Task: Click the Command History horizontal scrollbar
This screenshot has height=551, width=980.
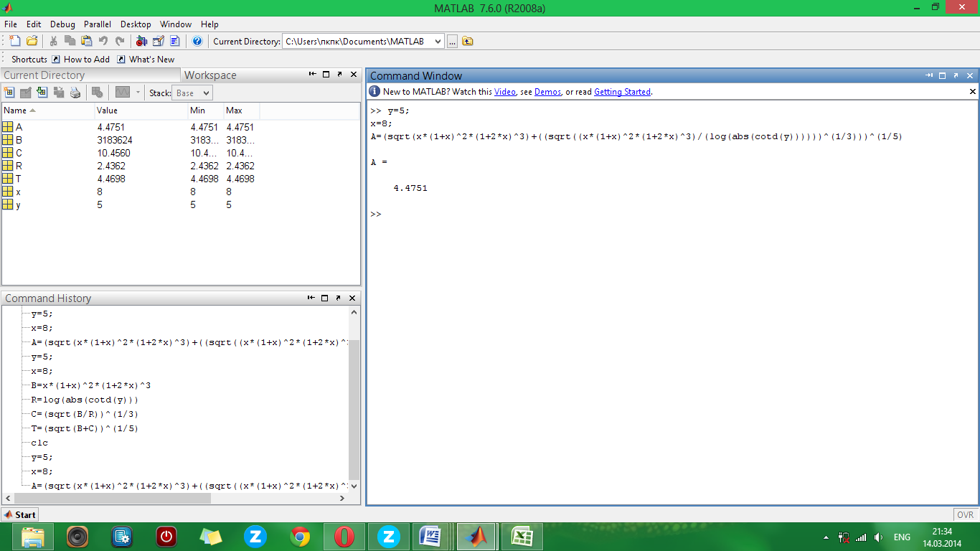Action: coord(113,498)
